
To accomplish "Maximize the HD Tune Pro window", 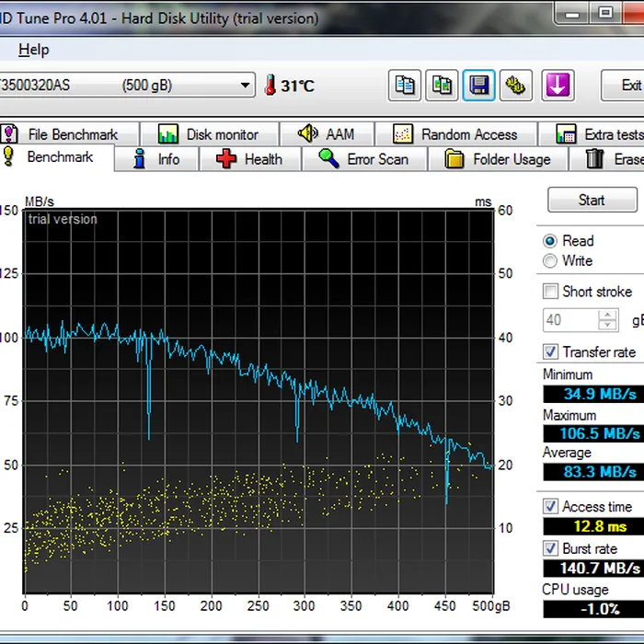I will tap(605, 14).
